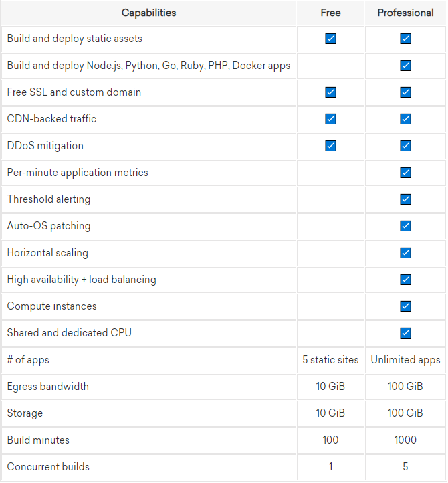Viewport: 448px width, 483px height.
Task: Toggle Free checkbox for static assets
Action: pyautogui.click(x=330, y=39)
